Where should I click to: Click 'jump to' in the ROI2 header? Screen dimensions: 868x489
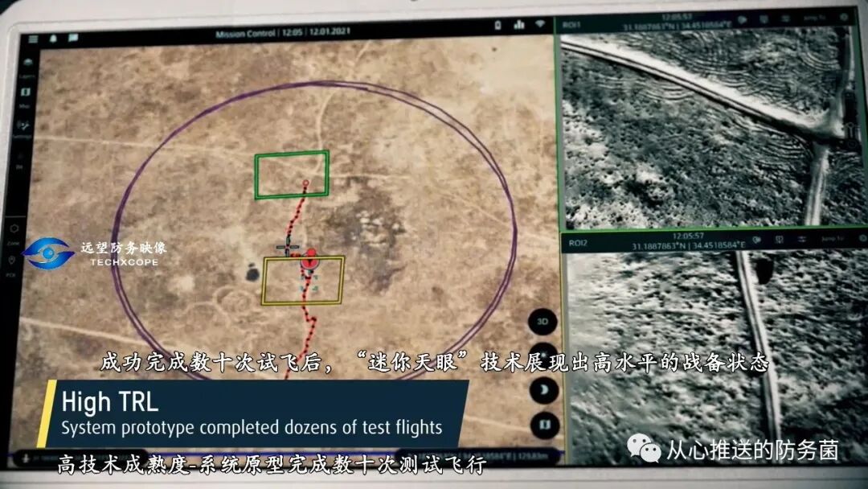pyautogui.click(x=833, y=239)
